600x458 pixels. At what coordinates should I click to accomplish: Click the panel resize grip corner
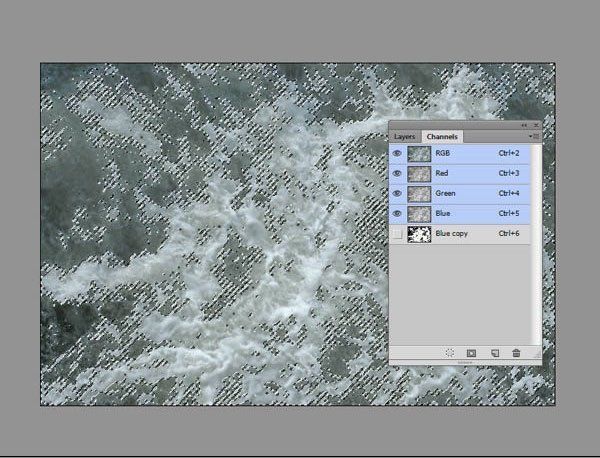pyautogui.click(x=537, y=354)
